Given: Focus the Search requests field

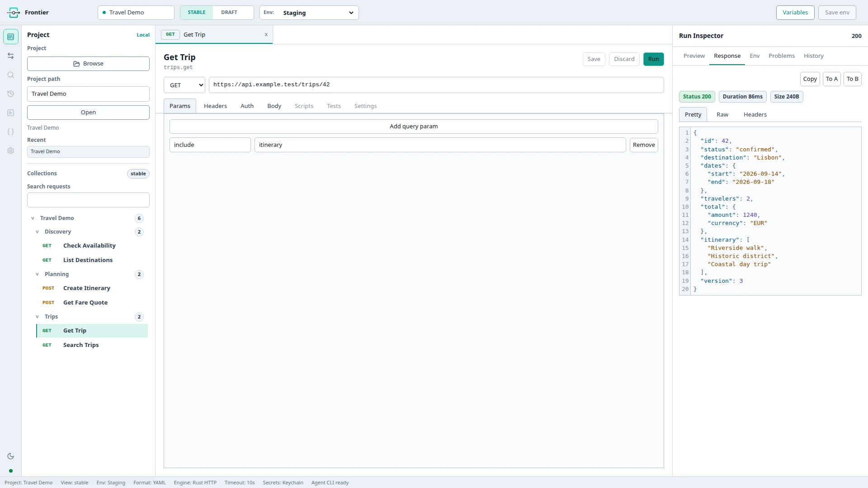Looking at the screenshot, I should click(88, 200).
